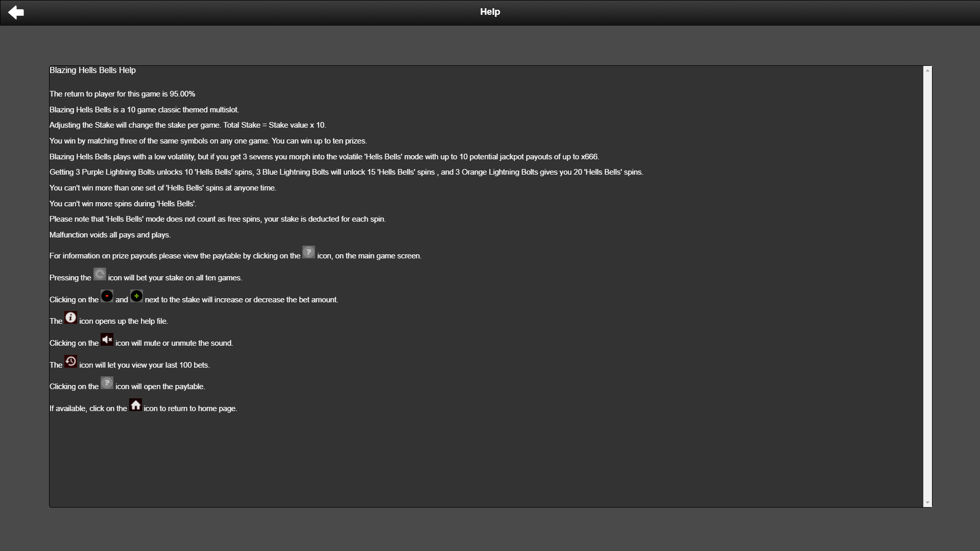Image resolution: width=980 pixels, height=551 pixels.
Task: Click the 'does not count as free spins' line
Action: 217,219
